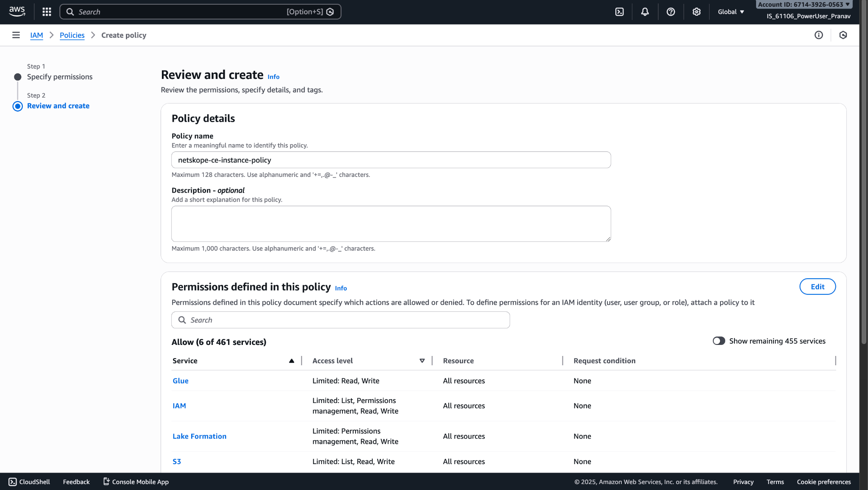868x490 pixels.
Task: Open the Privacy footer link
Action: pyautogui.click(x=743, y=482)
